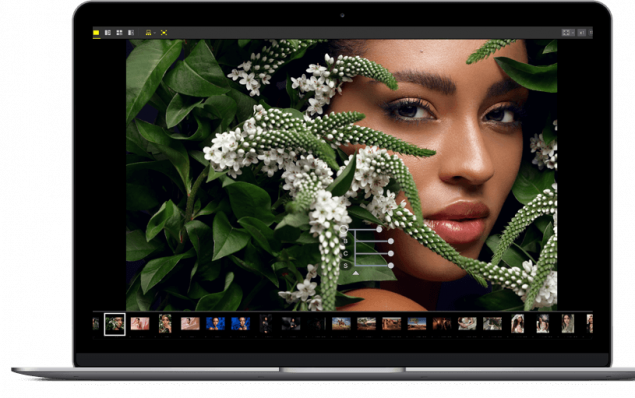
Task: Click the S saturation slider handle
Action: [x=391, y=266]
